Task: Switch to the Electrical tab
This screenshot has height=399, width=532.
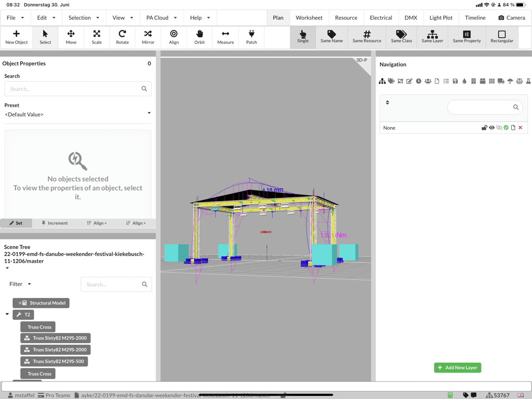Action: 381,18
